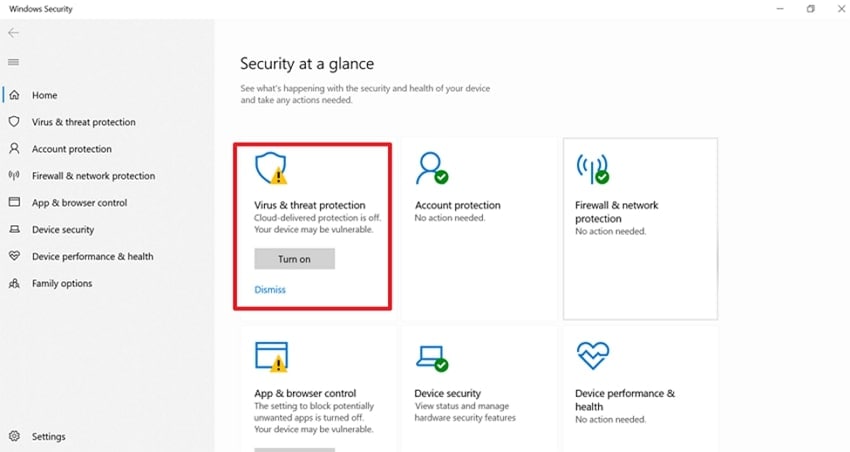This screenshot has width=850, height=452.
Task: Click the App & browser control window icon
Action: point(271,357)
